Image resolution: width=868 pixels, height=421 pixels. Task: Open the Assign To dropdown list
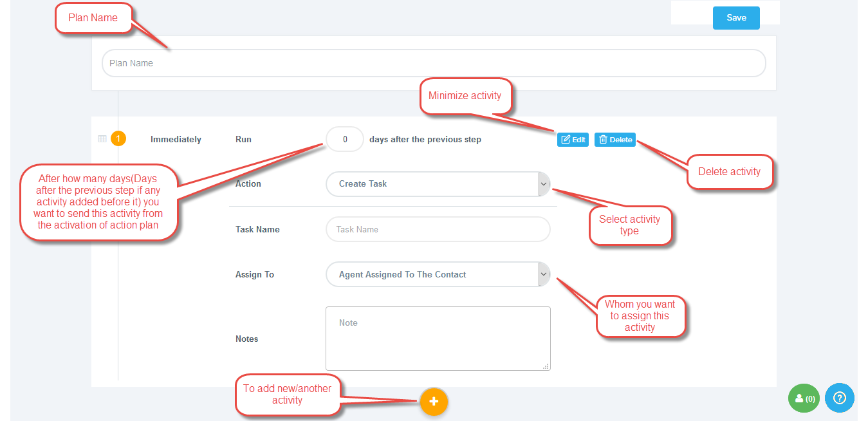click(431, 274)
